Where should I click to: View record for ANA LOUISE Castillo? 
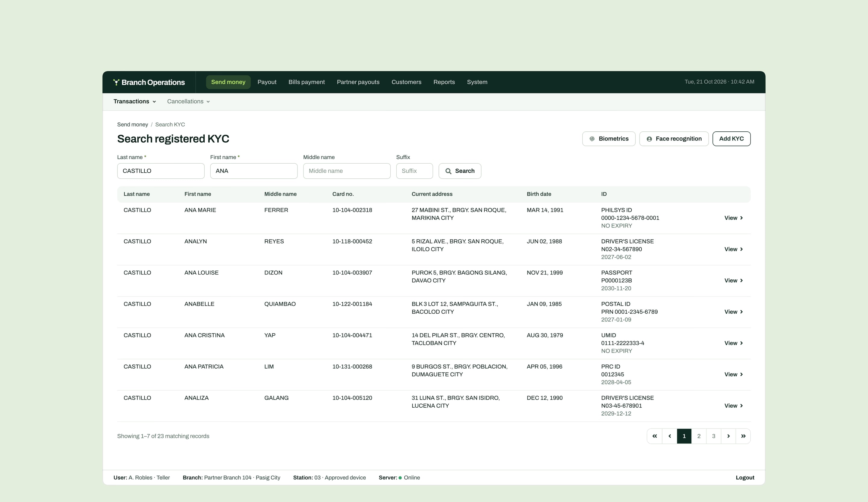[733, 281]
